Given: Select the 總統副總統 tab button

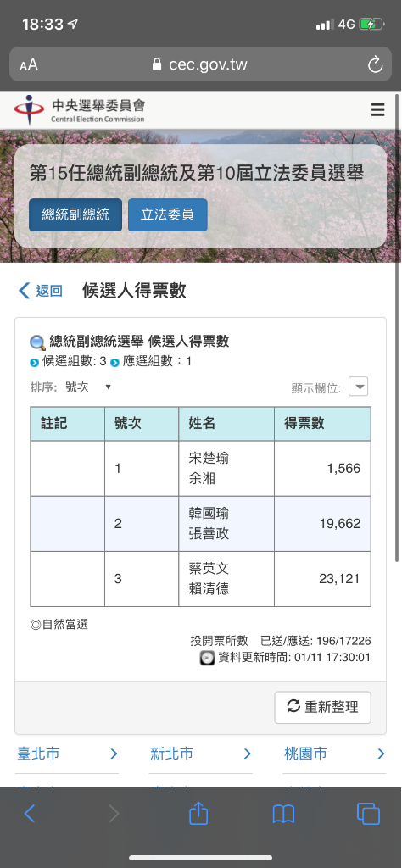Looking at the screenshot, I should point(75,214).
